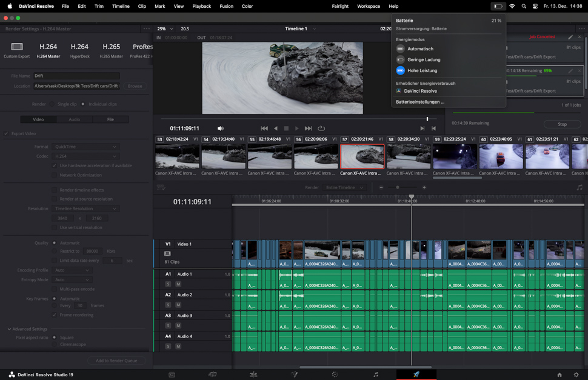This screenshot has width=588, height=380.
Task: Open viewer zoom 25% dropdown
Action: click(x=165, y=28)
